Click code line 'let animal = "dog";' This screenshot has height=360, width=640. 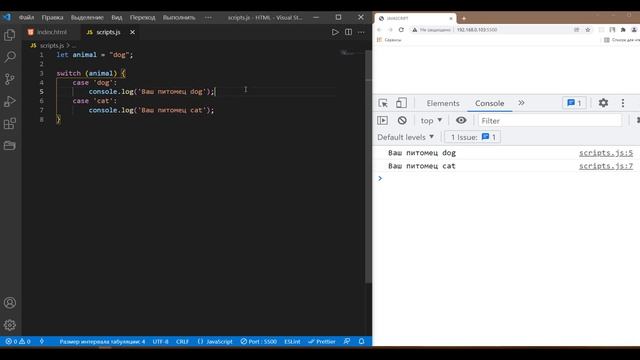[x=95, y=55]
